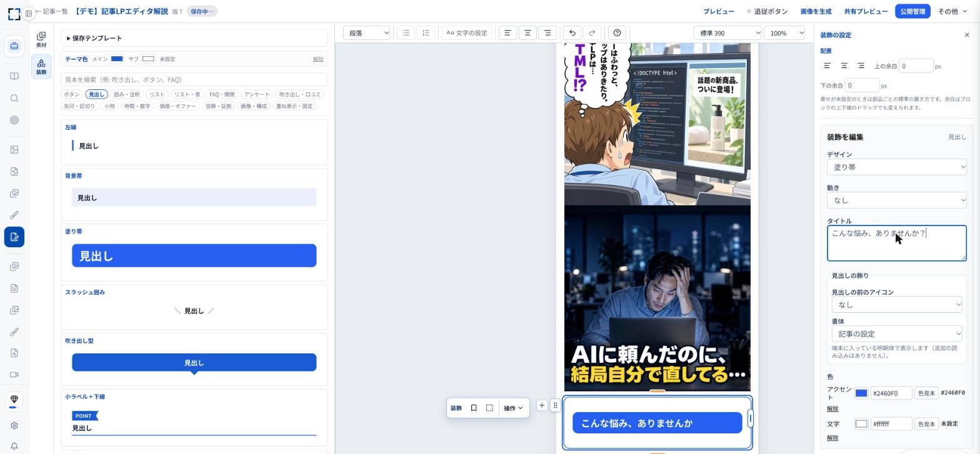Open the 動き dropdown showing なし
Screen dimensions: 980x454
(x=896, y=200)
